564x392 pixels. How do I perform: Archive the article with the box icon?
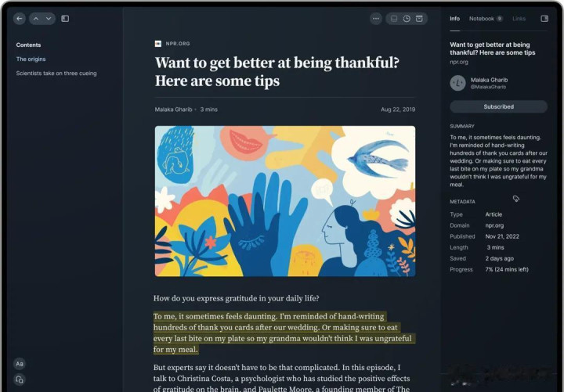click(419, 19)
